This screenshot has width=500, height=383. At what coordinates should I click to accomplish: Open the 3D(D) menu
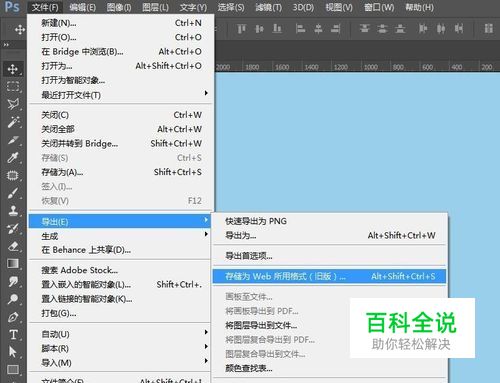click(x=303, y=7)
